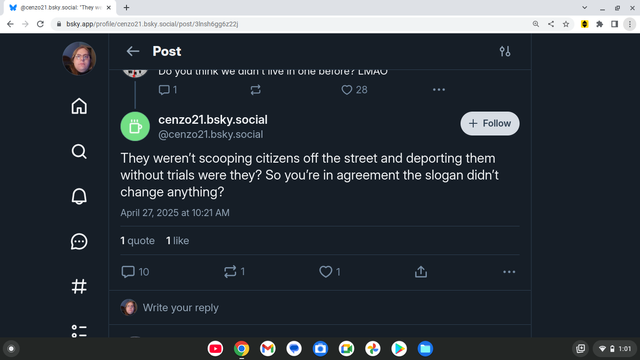The width and height of the screenshot is (640, 360).
Task: View the 1 quote link
Action: 138,241
